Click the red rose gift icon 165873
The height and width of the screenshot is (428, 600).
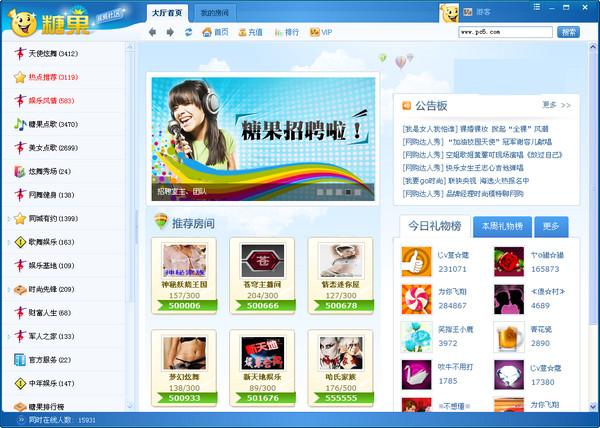coord(509,262)
